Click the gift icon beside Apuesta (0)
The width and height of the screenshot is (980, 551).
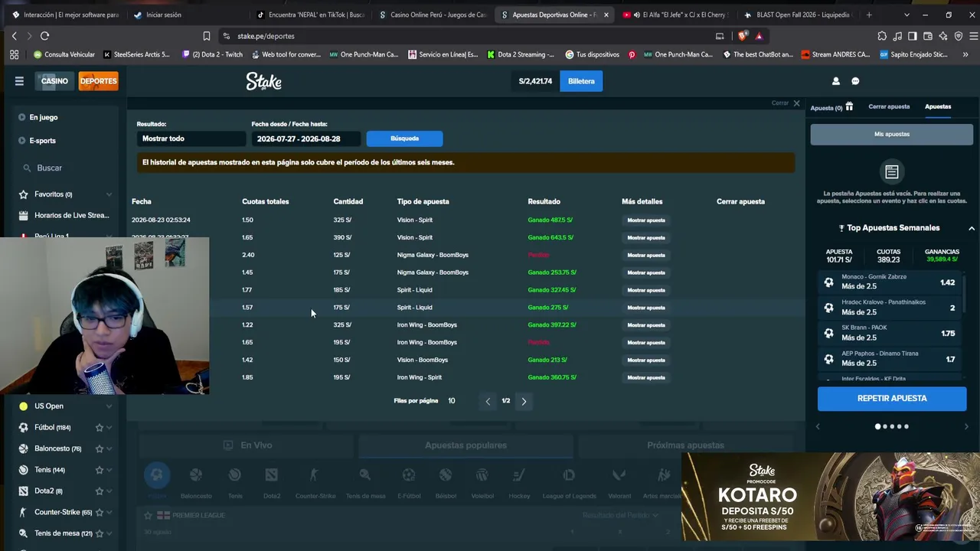tap(849, 107)
